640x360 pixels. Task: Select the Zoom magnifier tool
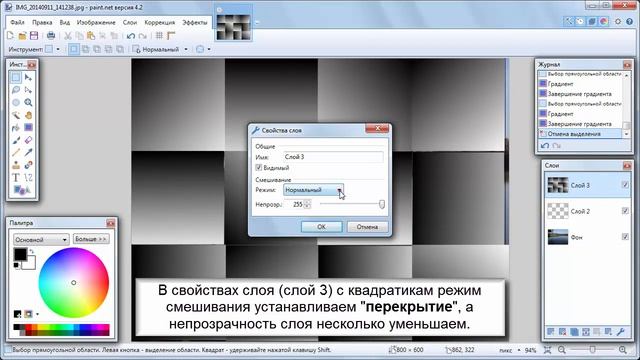click(x=28, y=102)
